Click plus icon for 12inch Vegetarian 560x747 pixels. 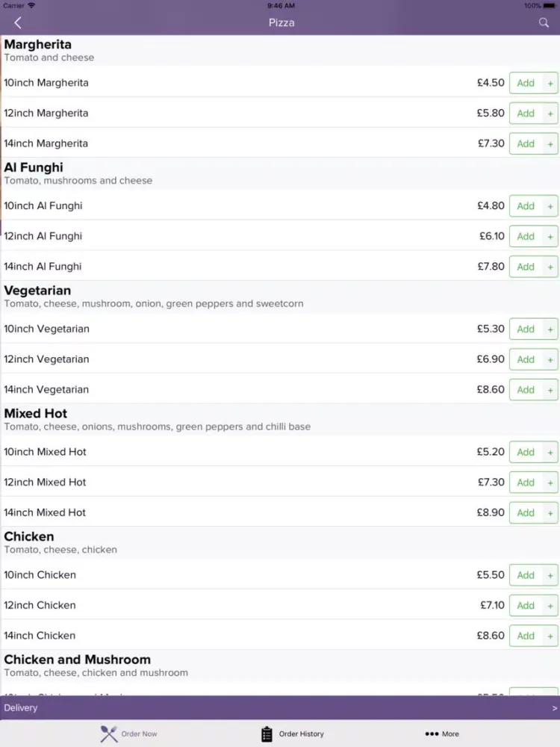550,359
